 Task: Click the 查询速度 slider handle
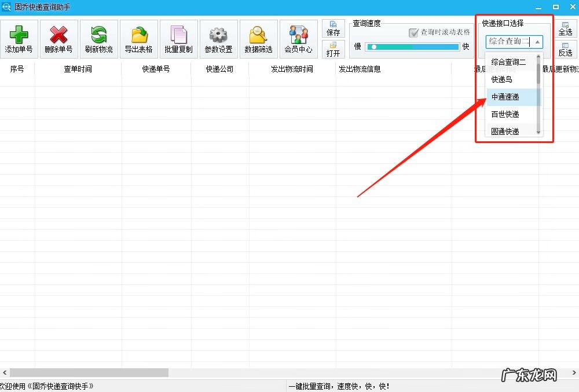(374, 47)
